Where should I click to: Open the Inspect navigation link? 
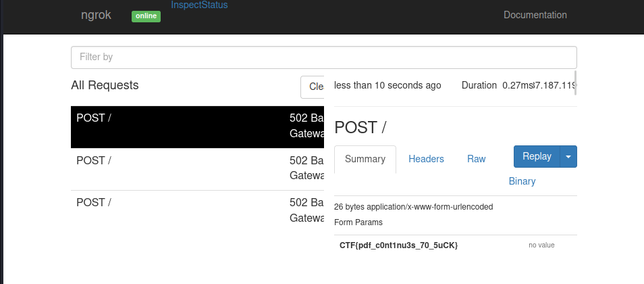pos(185,5)
